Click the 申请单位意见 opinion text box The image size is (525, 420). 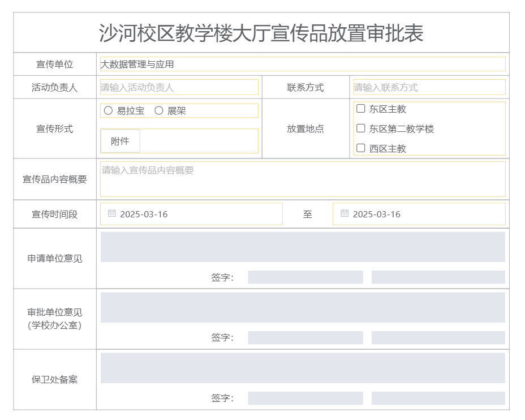[302, 247]
